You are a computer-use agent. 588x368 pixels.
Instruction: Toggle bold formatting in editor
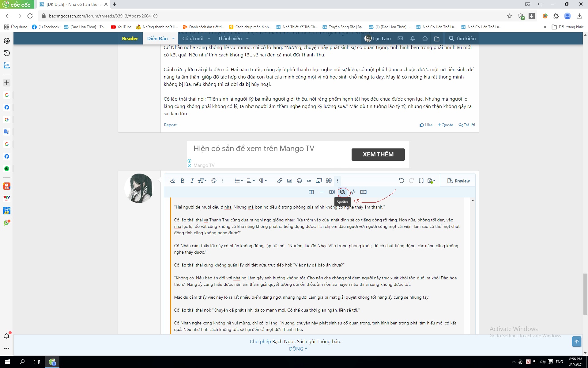(x=182, y=181)
